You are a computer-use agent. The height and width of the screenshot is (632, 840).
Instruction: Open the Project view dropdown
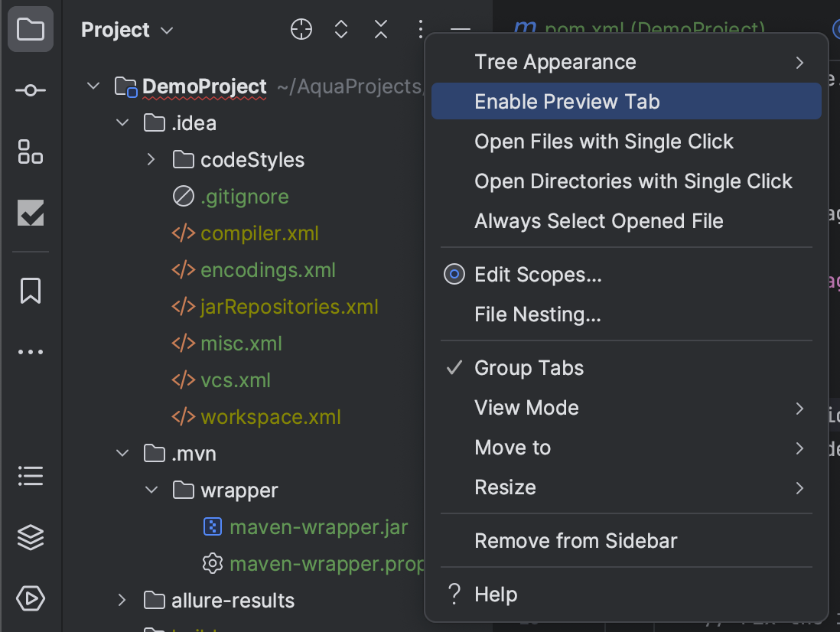click(x=128, y=31)
